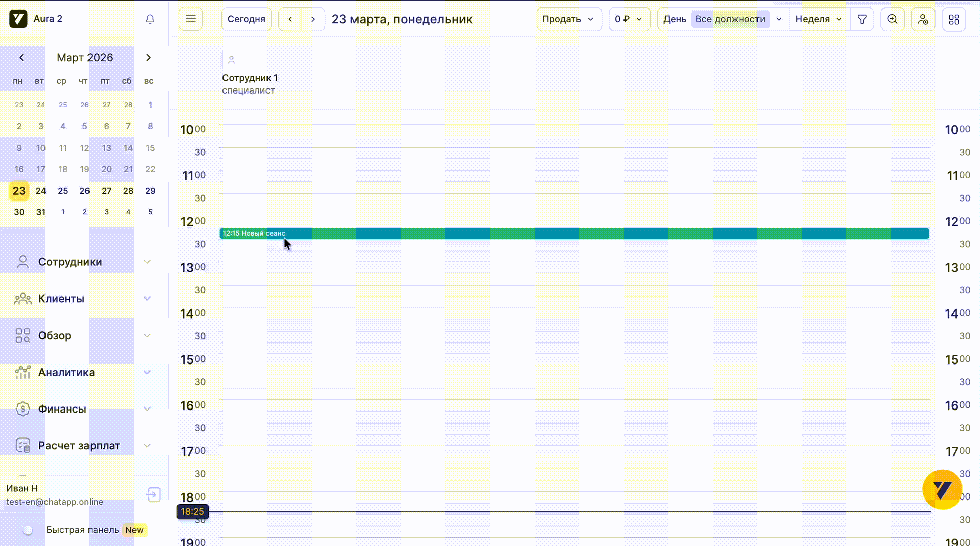Expand the 0 ₽ dropdown
This screenshot has height=546, width=980.
pyautogui.click(x=629, y=19)
